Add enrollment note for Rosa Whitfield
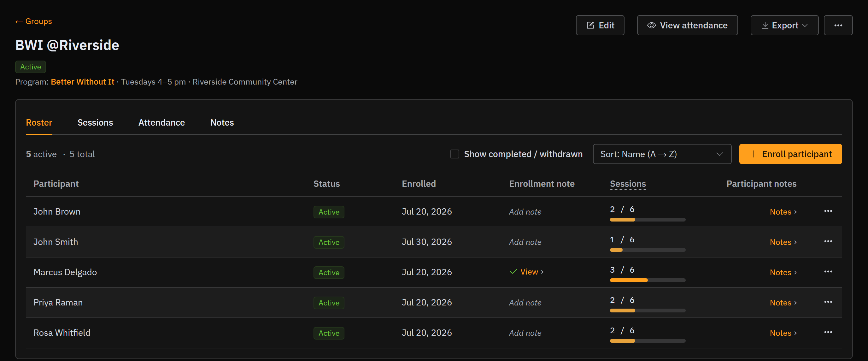This screenshot has width=868, height=361. pos(525,333)
